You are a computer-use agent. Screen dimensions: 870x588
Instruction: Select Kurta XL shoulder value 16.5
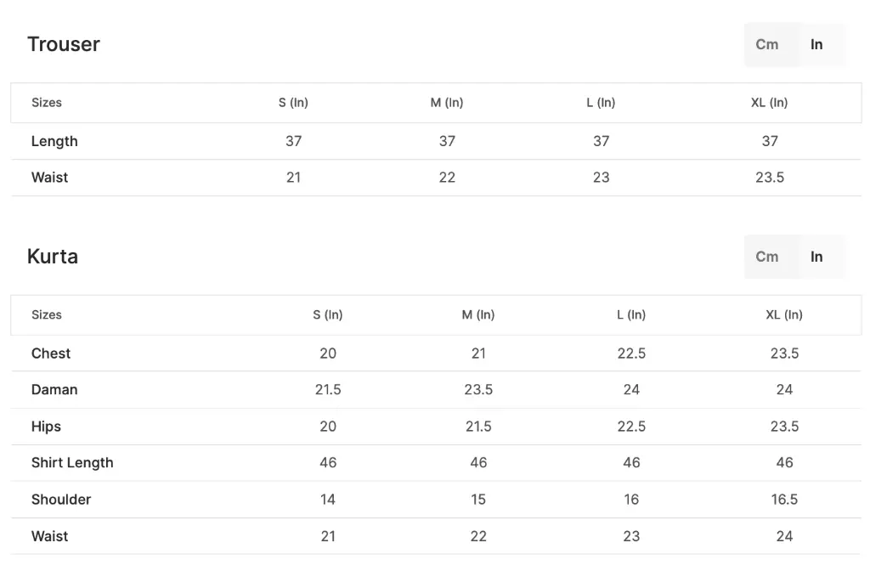(x=784, y=500)
